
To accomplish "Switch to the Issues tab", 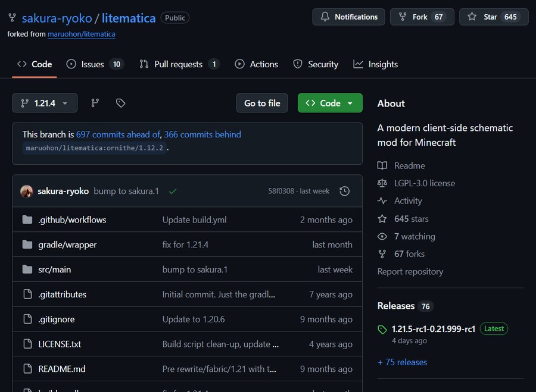I will coord(95,64).
